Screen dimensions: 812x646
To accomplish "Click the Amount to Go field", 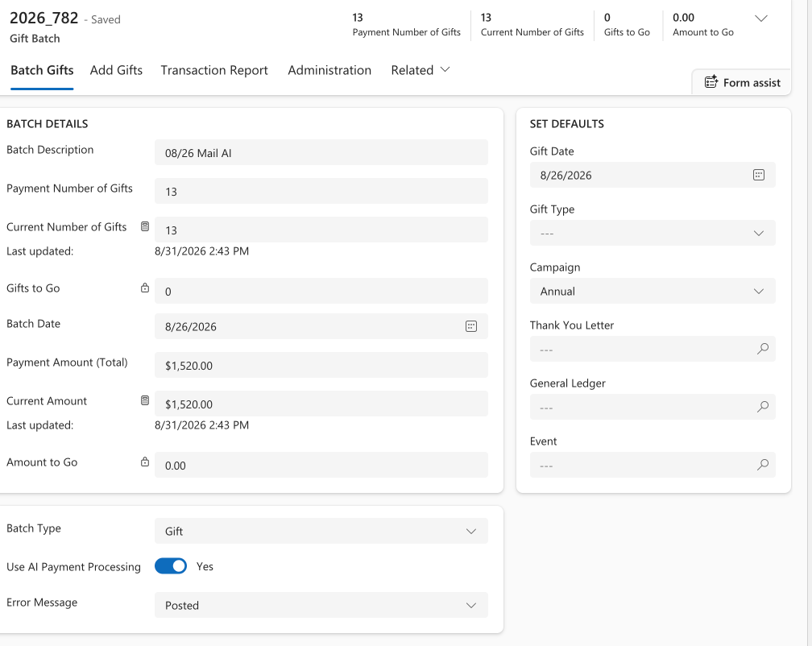I will (321, 465).
